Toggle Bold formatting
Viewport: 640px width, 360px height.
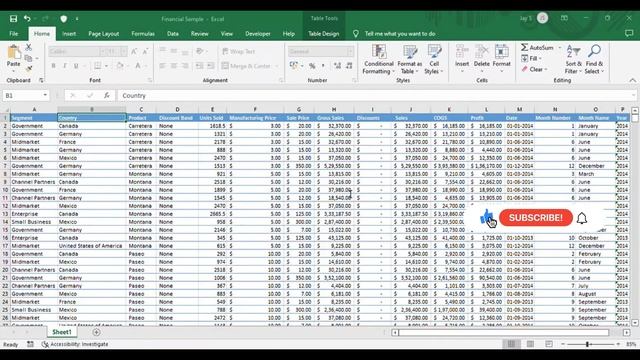coord(53,66)
